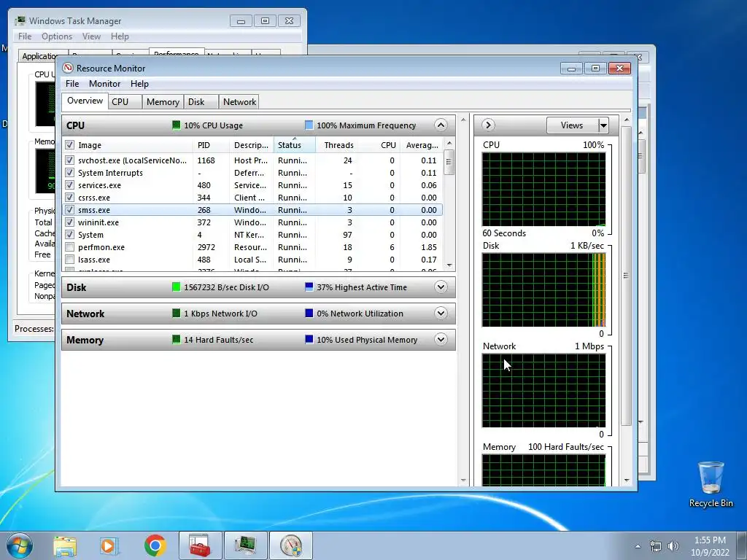Open Task Manager View menu
This screenshot has width=747, height=560.
91,36
